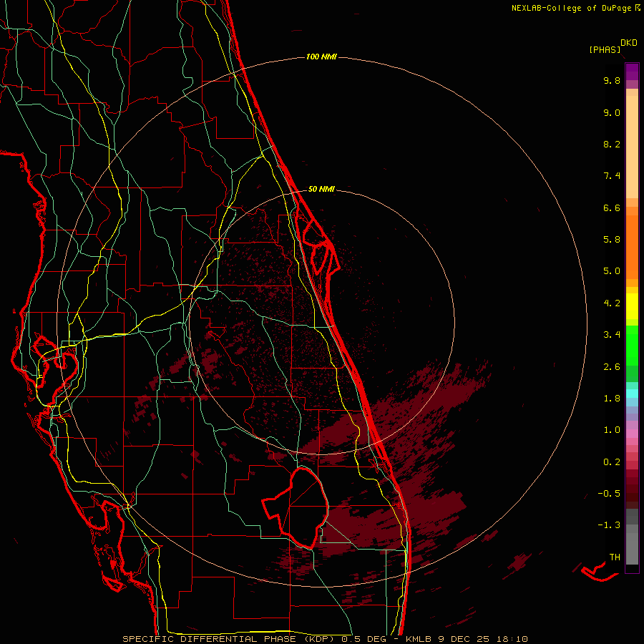Viewport: 644px width, 644px height.
Task: Click the 4.2 scale value
Action: [612, 303]
